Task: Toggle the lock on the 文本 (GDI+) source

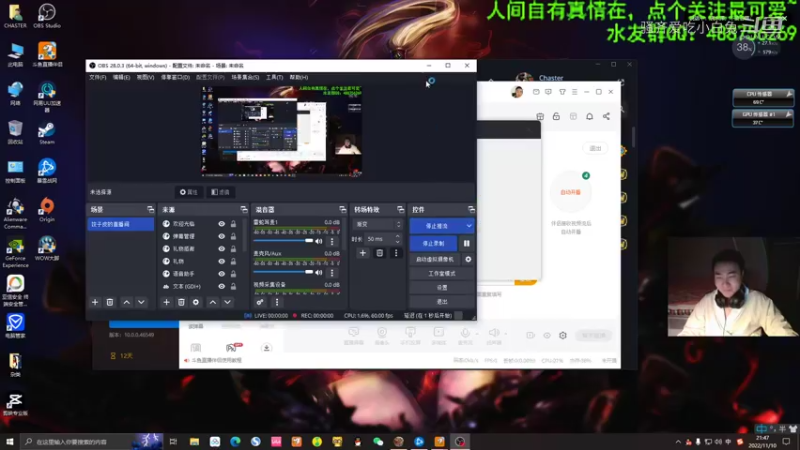Action: (233, 287)
